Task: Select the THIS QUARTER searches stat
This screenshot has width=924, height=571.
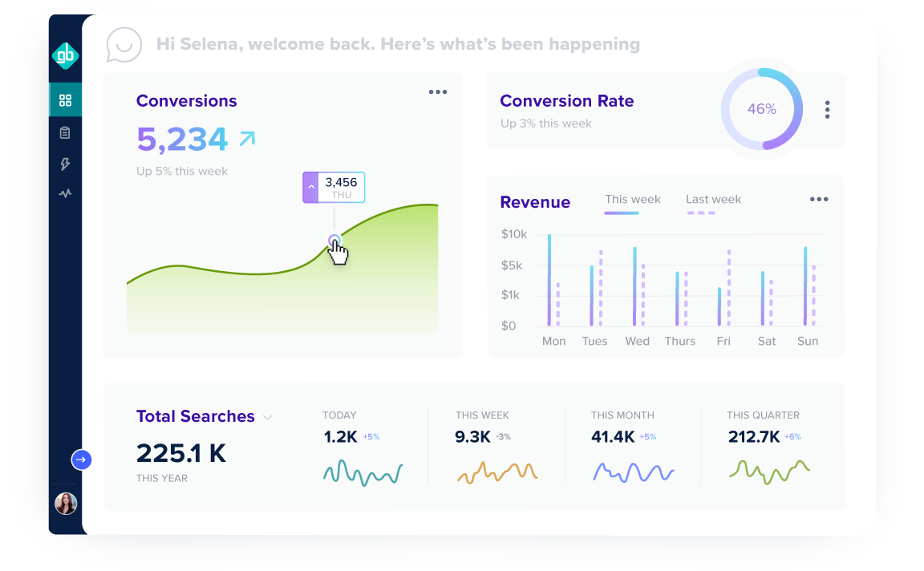Action: 768,449
